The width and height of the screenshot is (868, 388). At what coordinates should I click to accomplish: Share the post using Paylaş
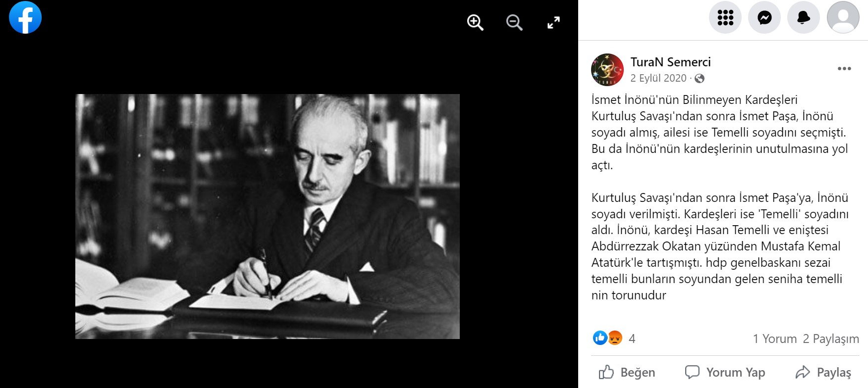[823, 372]
